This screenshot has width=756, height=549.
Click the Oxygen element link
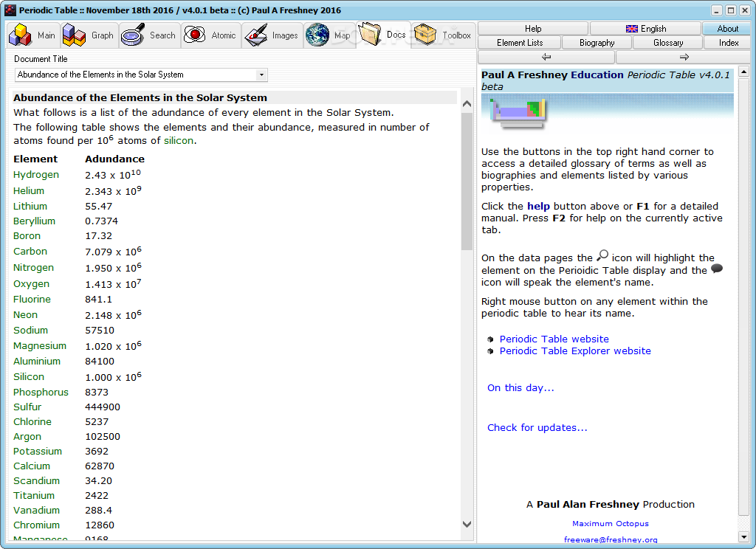[x=31, y=284]
